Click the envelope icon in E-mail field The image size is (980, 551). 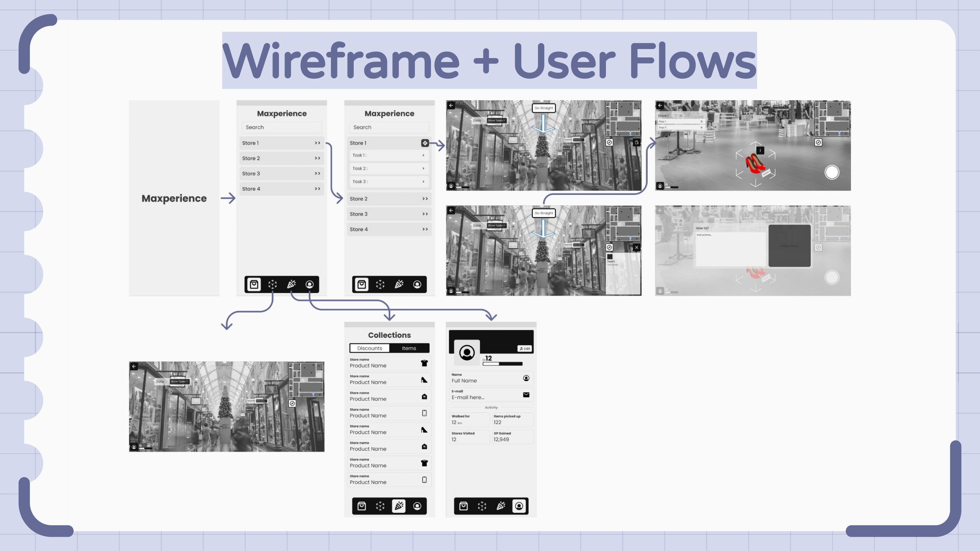click(526, 395)
